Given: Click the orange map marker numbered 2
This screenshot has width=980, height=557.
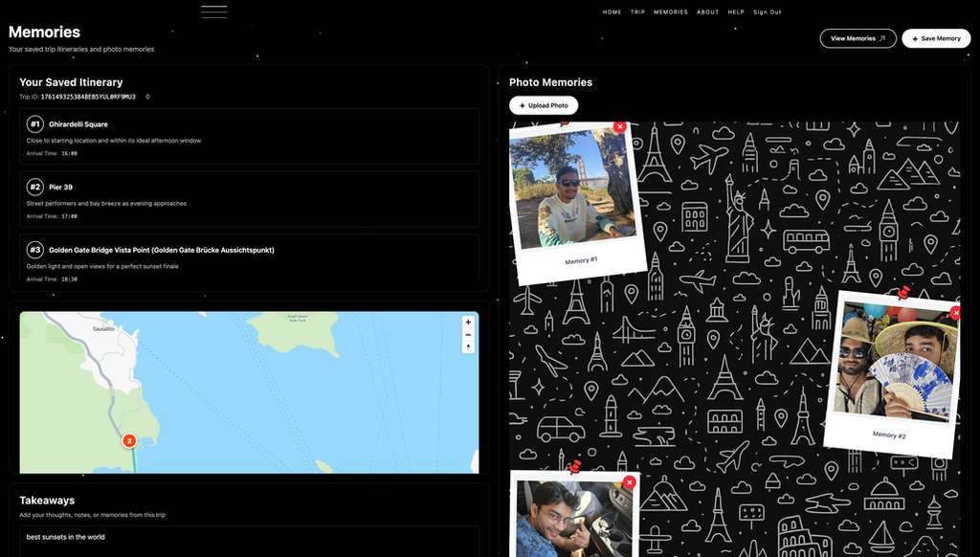Looking at the screenshot, I should click(129, 441).
